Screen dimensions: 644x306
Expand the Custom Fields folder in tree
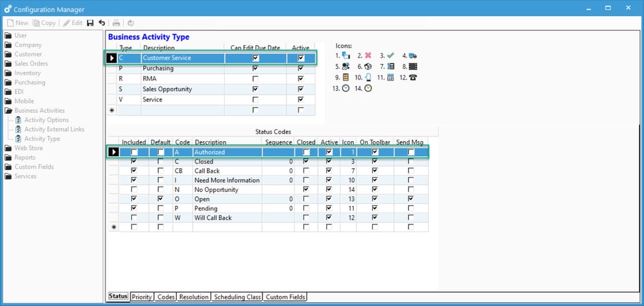[x=8, y=167]
